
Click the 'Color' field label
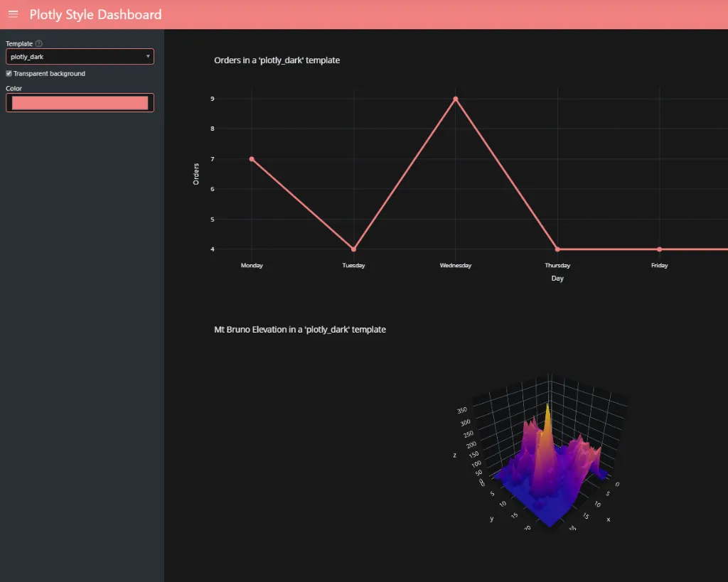(14, 89)
